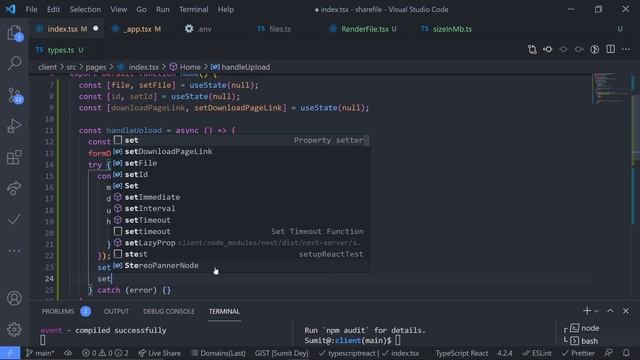The height and width of the screenshot is (360, 640).
Task: Open the PROBLEMS panel tab
Action: (x=58, y=311)
